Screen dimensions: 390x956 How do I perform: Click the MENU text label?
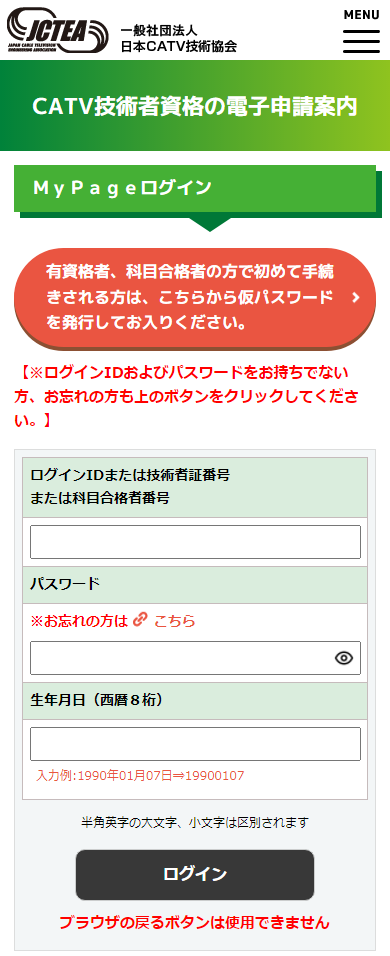click(x=361, y=15)
